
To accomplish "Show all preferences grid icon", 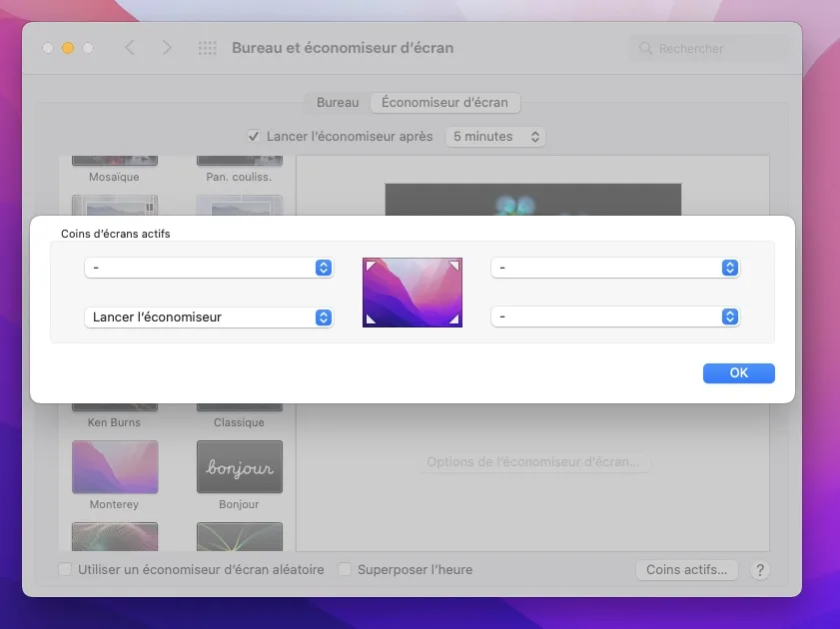I will [x=208, y=48].
